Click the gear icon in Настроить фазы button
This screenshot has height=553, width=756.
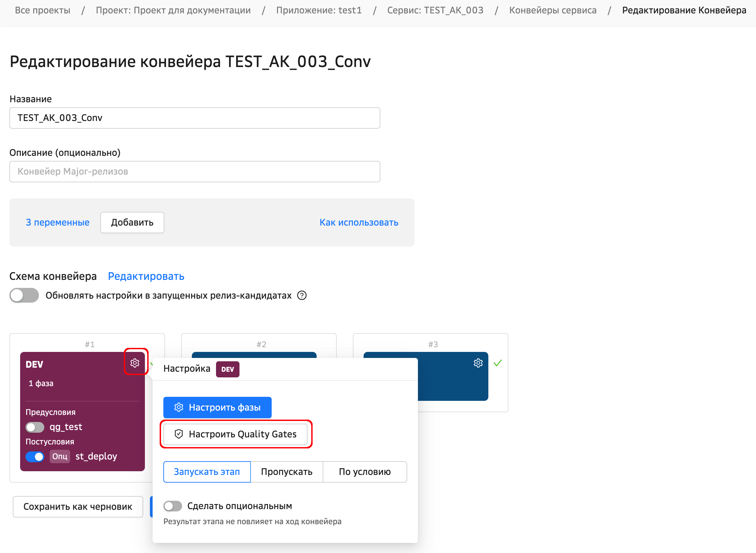coord(179,407)
